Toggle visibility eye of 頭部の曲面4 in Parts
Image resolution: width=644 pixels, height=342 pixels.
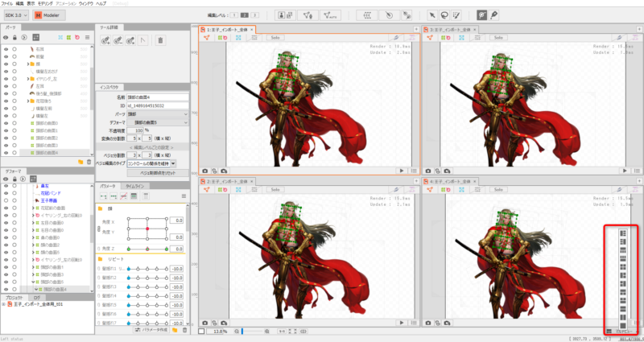click(6, 153)
